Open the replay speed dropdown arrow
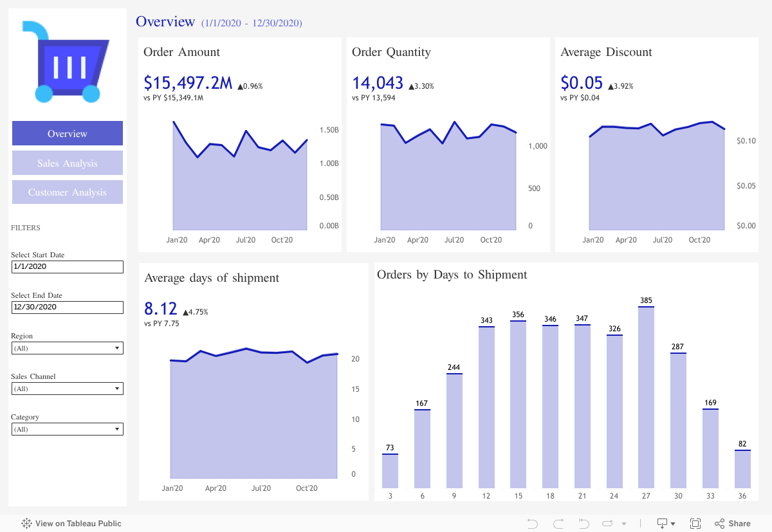772x532 pixels. [623, 524]
